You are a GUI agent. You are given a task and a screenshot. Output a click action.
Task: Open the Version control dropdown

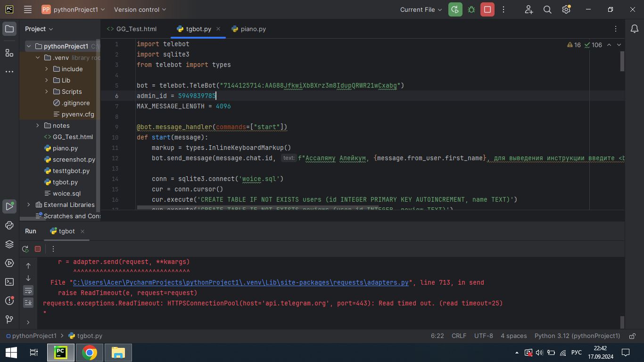click(140, 9)
